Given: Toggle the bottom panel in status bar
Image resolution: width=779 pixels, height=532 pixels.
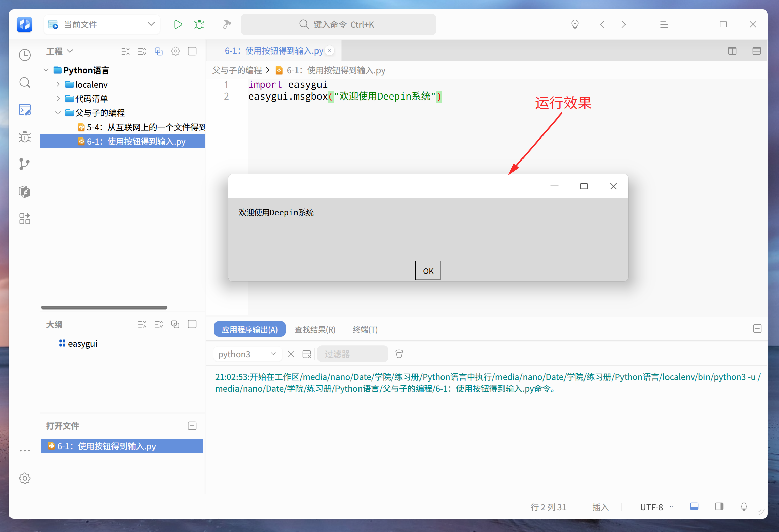Looking at the screenshot, I should pos(694,507).
